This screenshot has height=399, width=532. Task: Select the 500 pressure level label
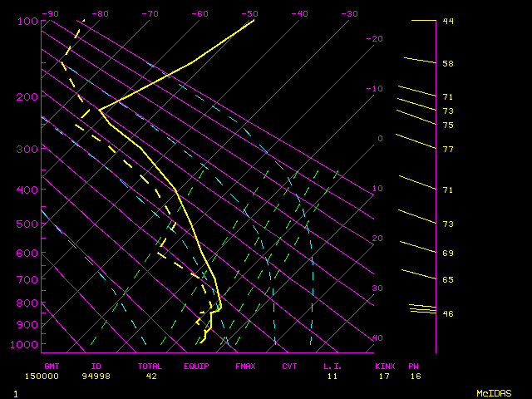tap(27, 224)
